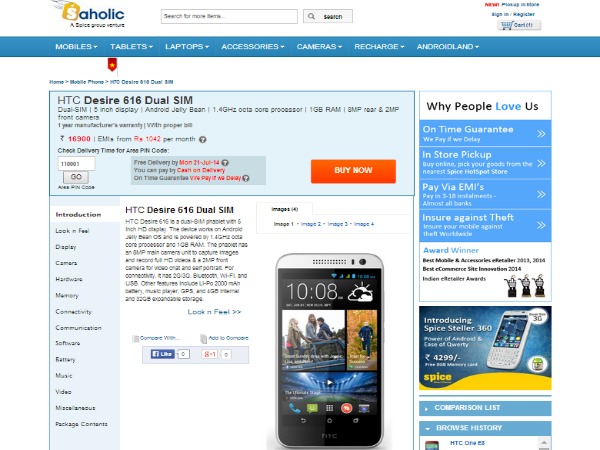Click the search input field
600x450 pixels.
[229, 16]
